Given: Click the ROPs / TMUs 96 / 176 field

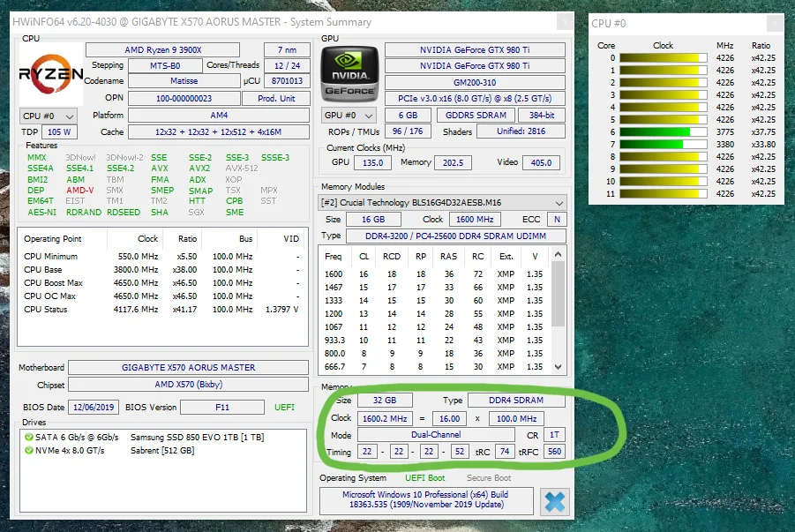Looking at the screenshot, I should (x=408, y=131).
